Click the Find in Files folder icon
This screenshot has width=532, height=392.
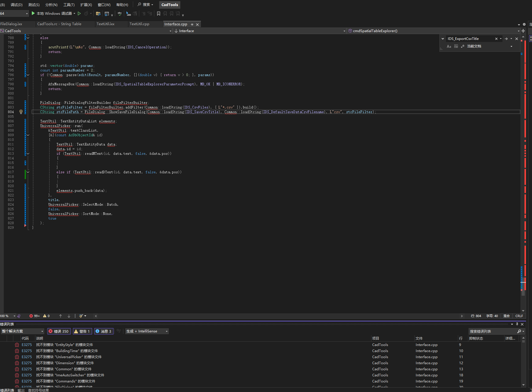98,14
